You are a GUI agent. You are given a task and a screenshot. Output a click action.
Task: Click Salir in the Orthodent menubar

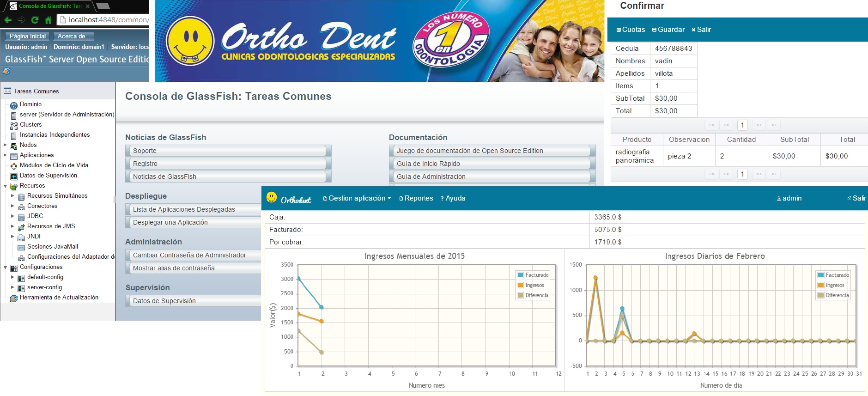pos(856,198)
